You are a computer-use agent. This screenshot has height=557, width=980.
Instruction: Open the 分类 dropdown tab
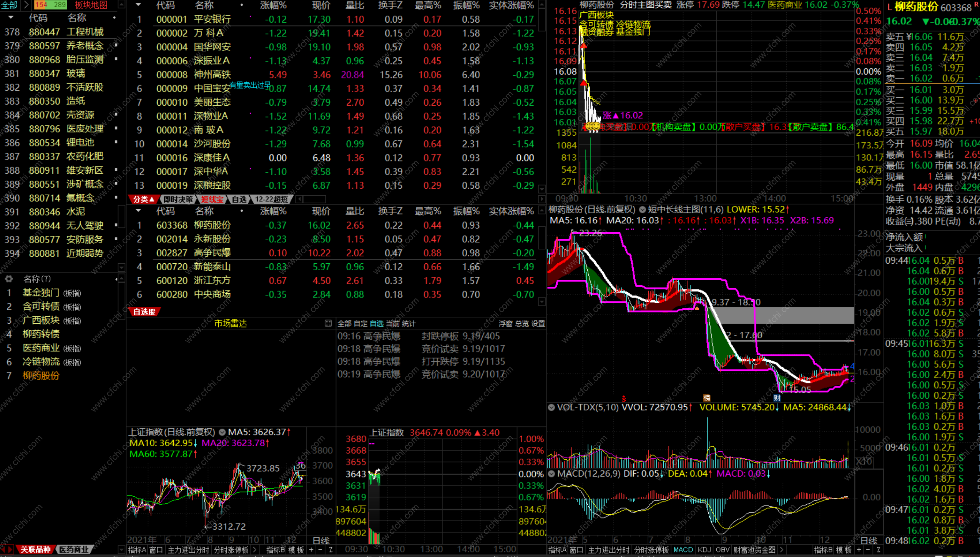tap(143, 199)
